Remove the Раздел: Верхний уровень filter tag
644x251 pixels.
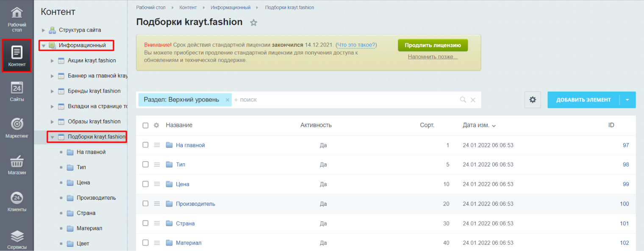(227, 100)
